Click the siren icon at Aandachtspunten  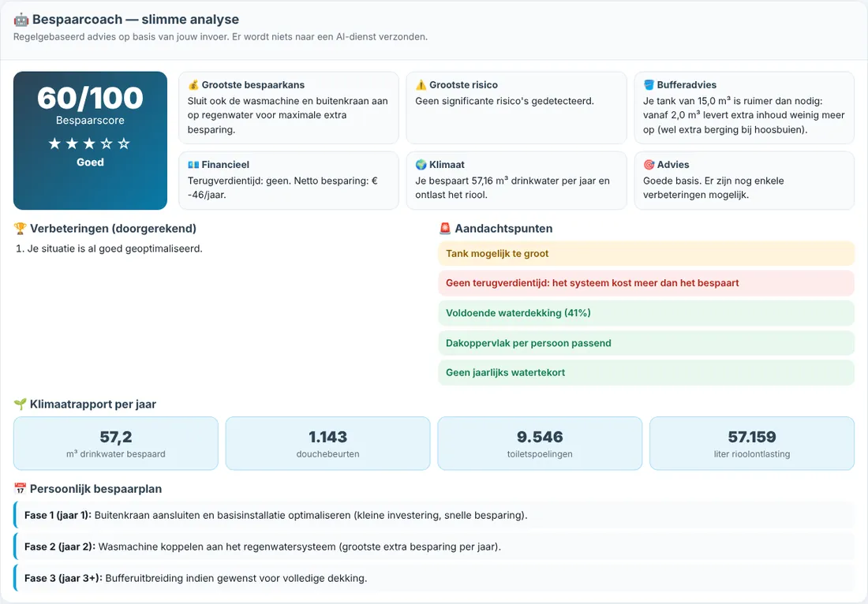(445, 229)
